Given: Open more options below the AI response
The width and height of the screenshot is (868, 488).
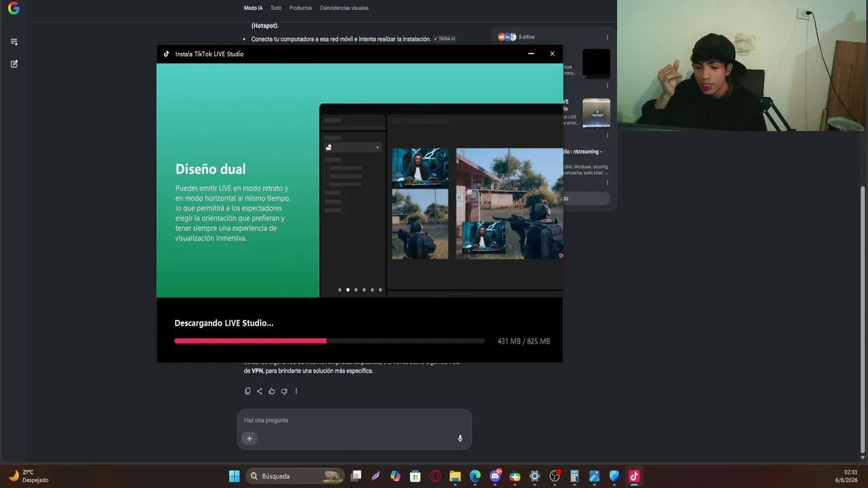Looking at the screenshot, I should [296, 391].
